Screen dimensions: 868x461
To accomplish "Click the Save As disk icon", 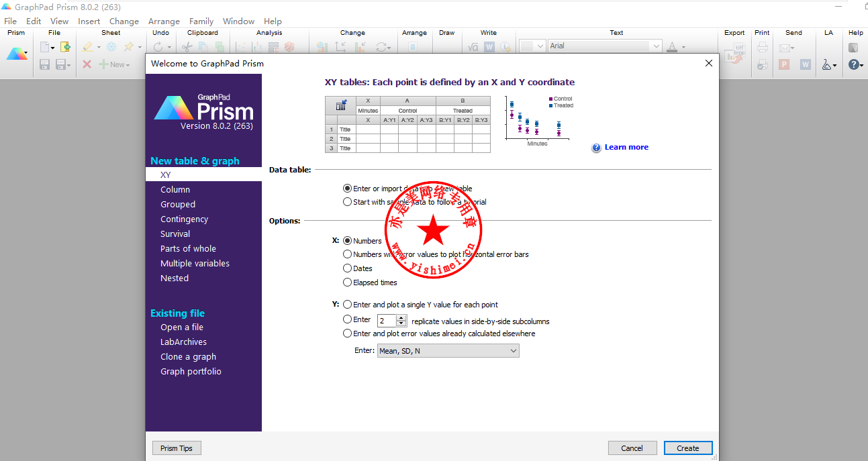I will [x=61, y=64].
